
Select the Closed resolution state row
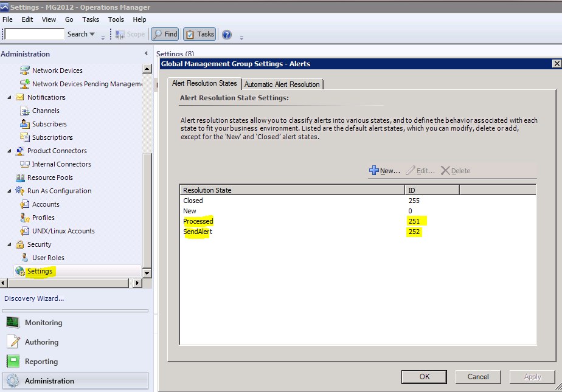click(358, 201)
